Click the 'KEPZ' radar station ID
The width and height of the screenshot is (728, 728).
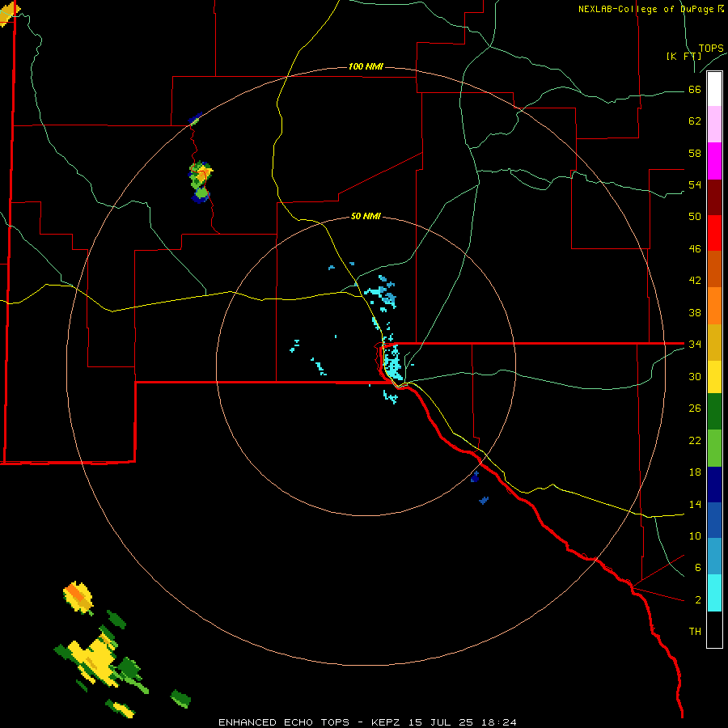coord(387,722)
